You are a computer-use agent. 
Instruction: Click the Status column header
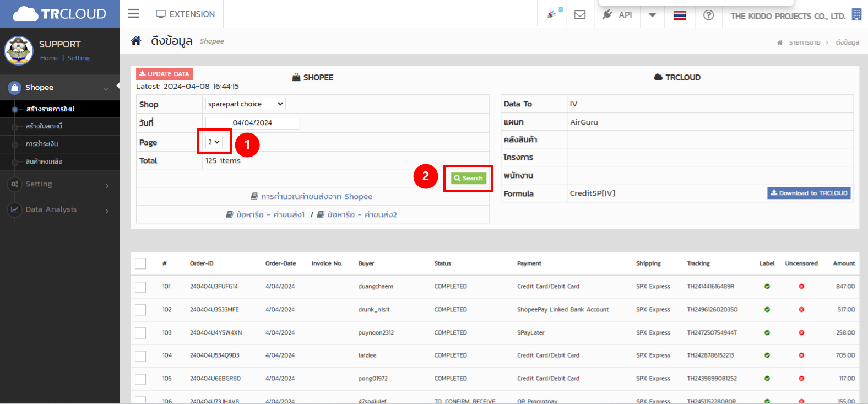tap(442, 263)
